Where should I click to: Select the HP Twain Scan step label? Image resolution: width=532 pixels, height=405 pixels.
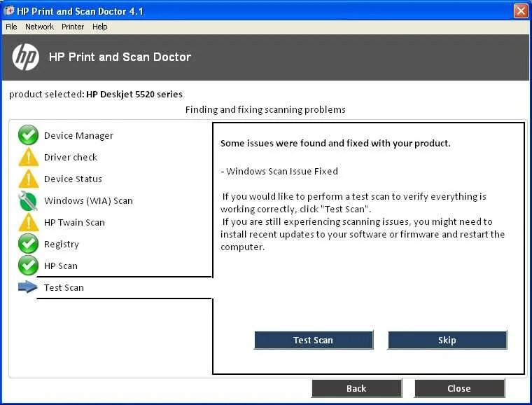[x=74, y=222]
